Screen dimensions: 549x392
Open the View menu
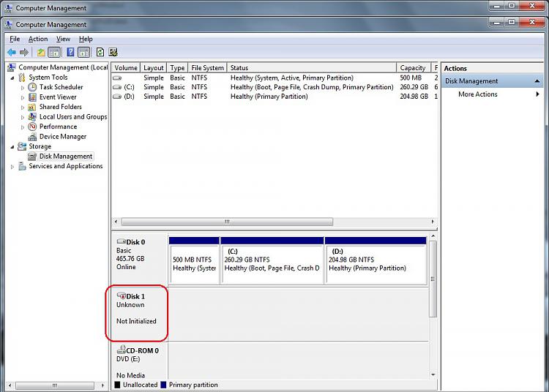click(x=64, y=39)
